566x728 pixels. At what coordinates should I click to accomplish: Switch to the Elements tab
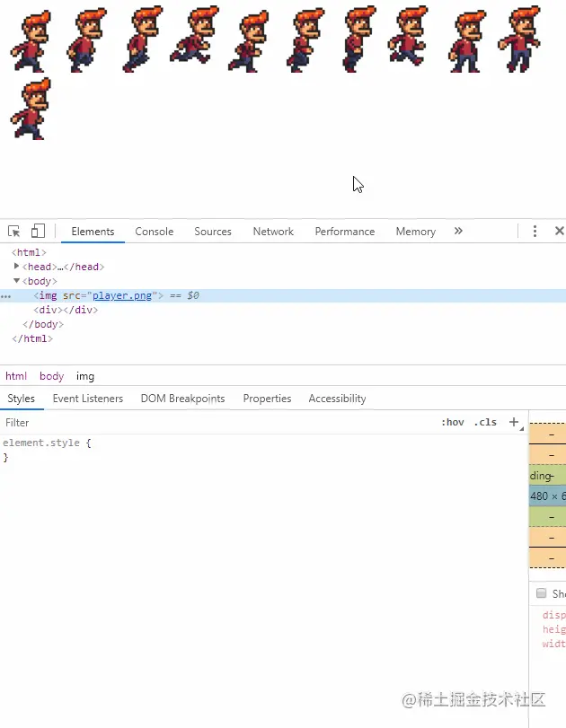tap(93, 232)
